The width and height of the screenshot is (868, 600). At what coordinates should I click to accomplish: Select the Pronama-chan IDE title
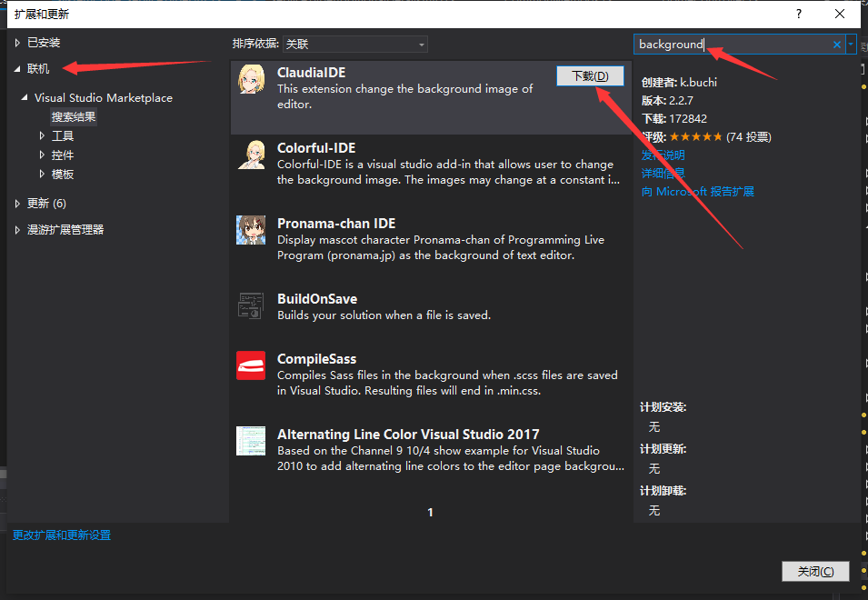point(336,223)
